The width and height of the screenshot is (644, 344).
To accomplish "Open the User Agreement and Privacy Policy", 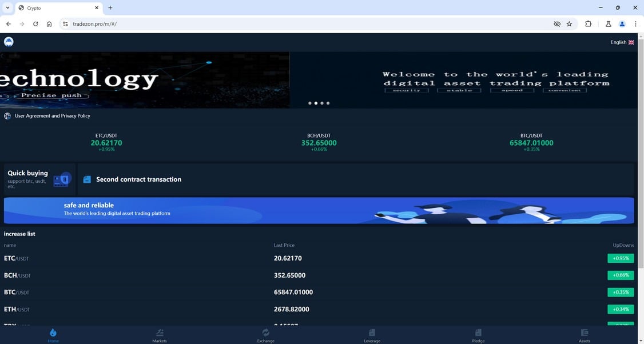I will point(53,115).
